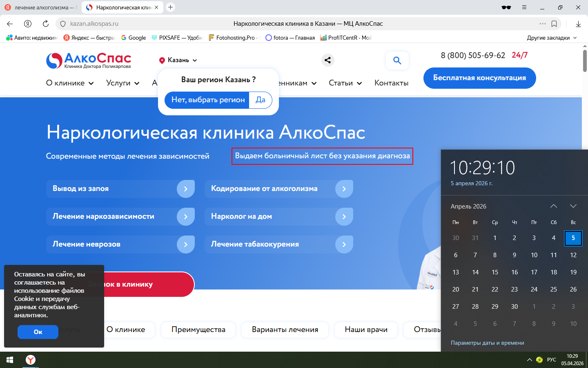Screen dimensions: 588x368
Task: Call the 8 (800) 505-69-62 number
Action: coord(473,55)
